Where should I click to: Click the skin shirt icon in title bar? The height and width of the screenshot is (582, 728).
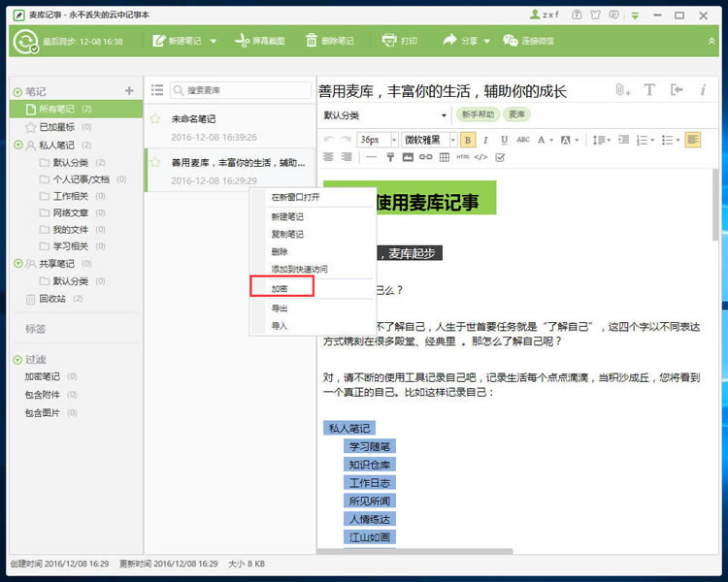click(x=595, y=15)
